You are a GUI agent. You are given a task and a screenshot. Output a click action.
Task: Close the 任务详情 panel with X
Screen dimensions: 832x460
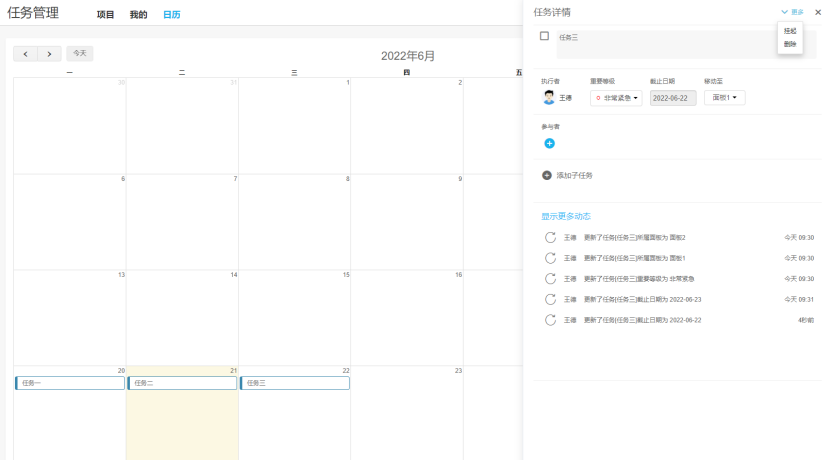point(817,12)
